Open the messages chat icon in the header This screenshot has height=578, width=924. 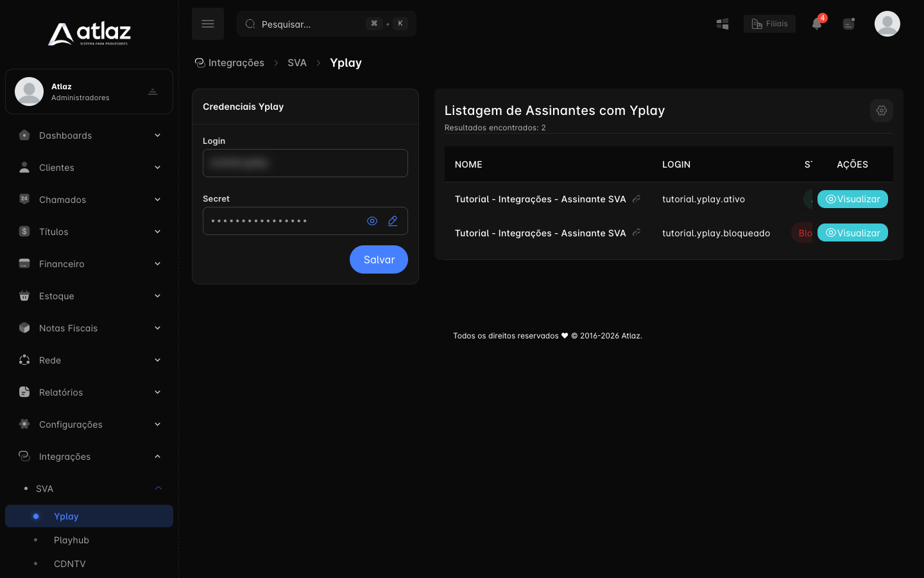pos(849,24)
